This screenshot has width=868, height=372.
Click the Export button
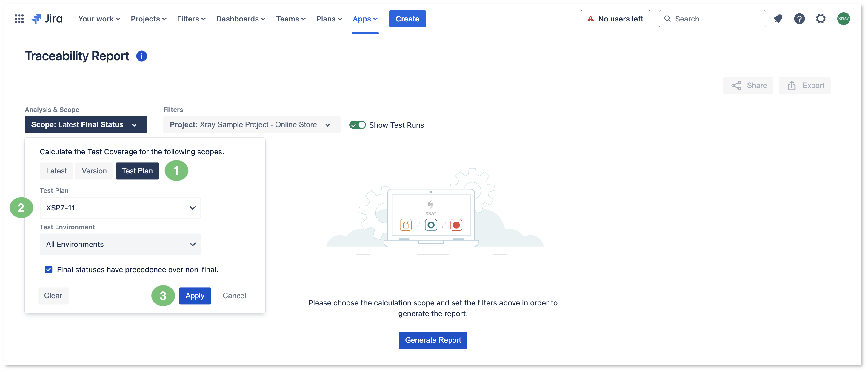pos(805,86)
